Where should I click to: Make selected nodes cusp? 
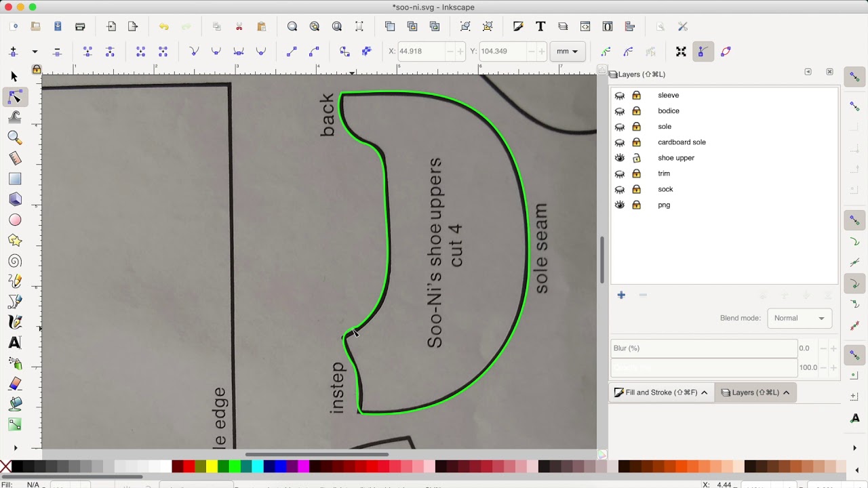[194, 52]
